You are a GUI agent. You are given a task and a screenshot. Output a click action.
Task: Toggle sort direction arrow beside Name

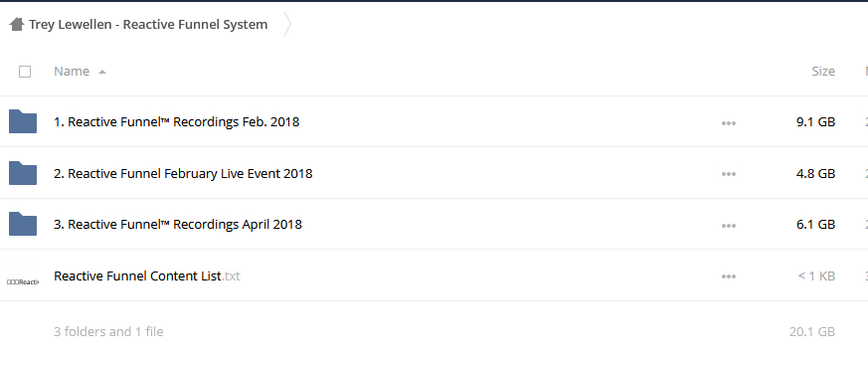[x=101, y=72]
